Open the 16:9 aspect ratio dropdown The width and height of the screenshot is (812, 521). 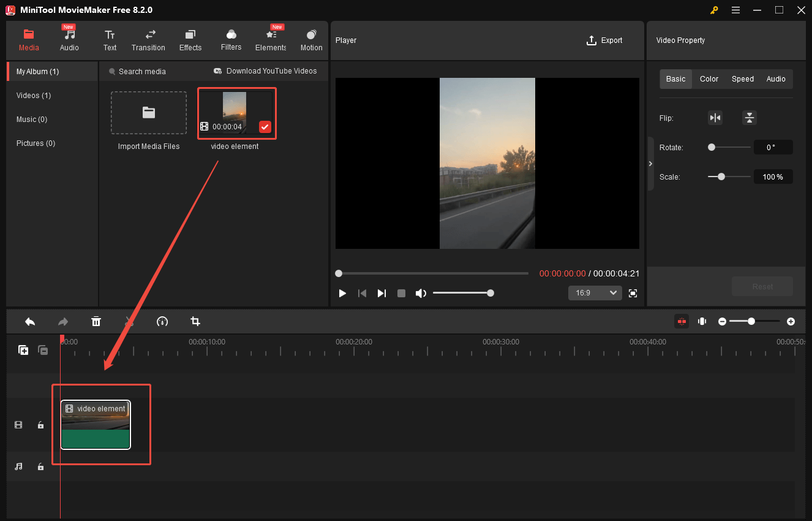coord(594,292)
